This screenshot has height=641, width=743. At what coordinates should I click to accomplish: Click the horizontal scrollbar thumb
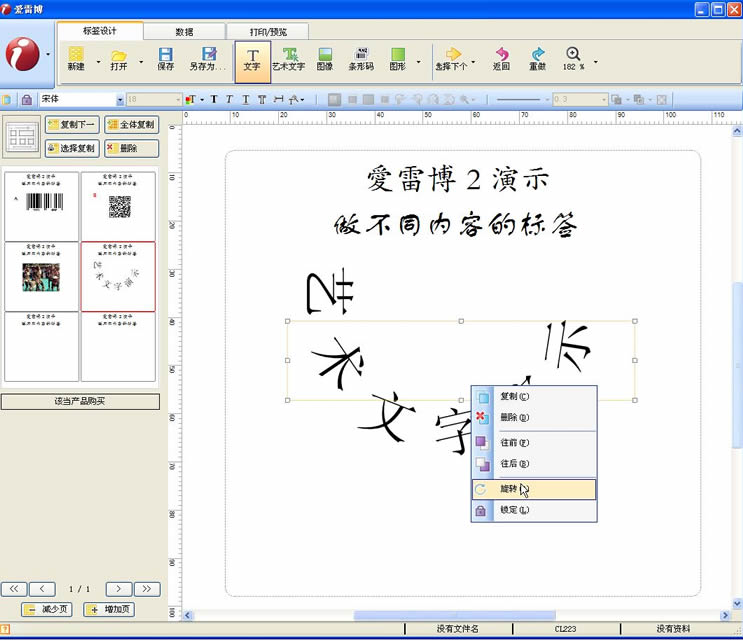point(454,615)
